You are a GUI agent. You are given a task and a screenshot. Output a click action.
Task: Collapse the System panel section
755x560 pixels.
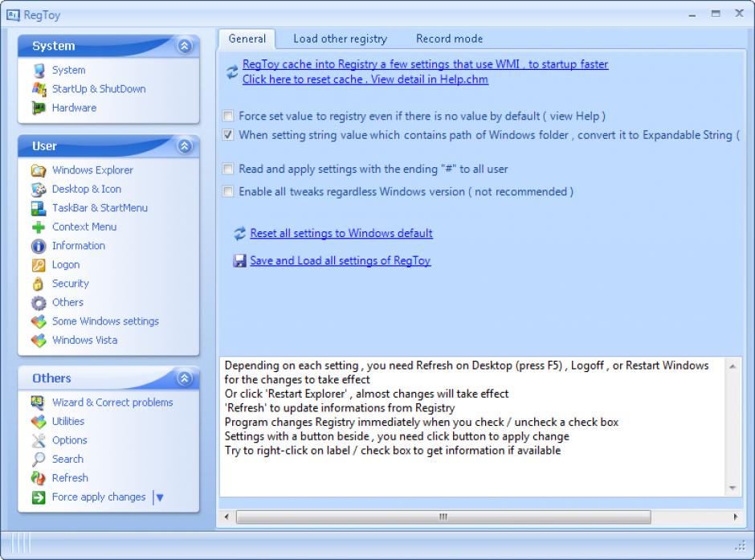[x=185, y=47]
